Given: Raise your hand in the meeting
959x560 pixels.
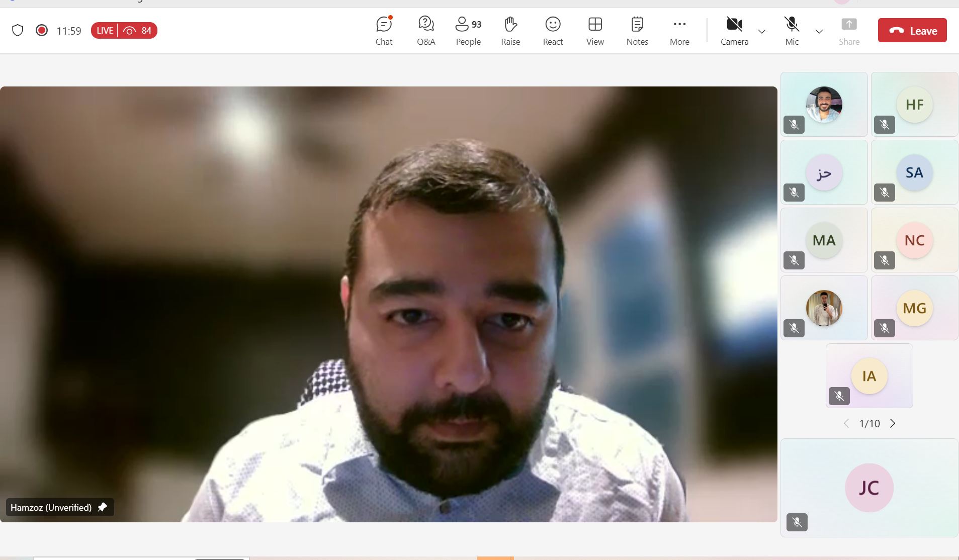Looking at the screenshot, I should click(510, 31).
